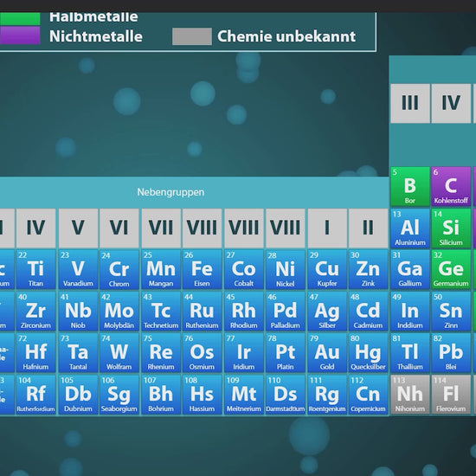The height and width of the screenshot is (476, 476).
Task: Select the Dubnium (Db) tile
Action: point(78,395)
